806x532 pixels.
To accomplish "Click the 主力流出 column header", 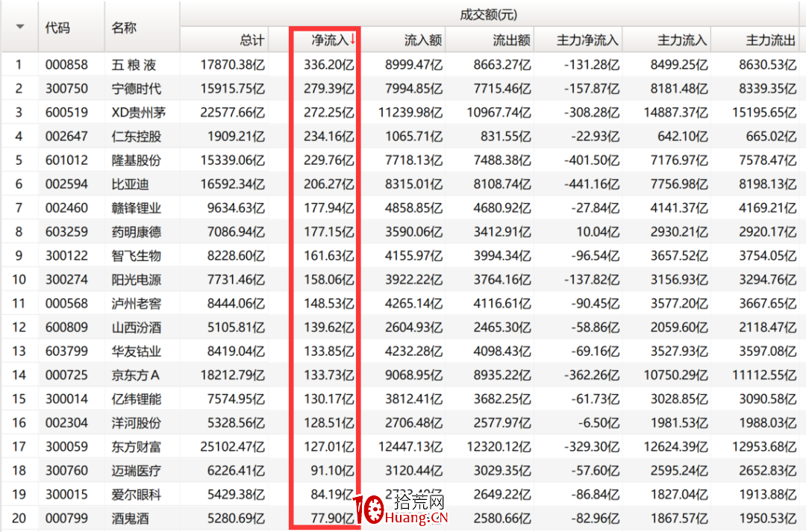I will [x=771, y=40].
